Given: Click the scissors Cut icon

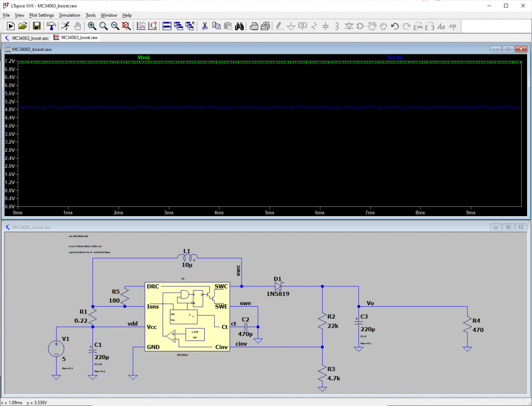Looking at the screenshot, I should [x=205, y=26].
